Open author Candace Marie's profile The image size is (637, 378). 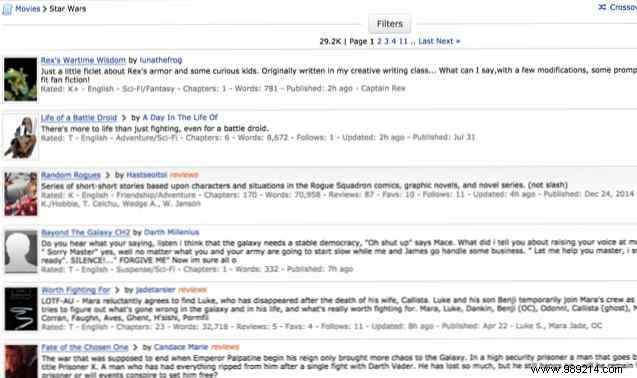click(181, 347)
